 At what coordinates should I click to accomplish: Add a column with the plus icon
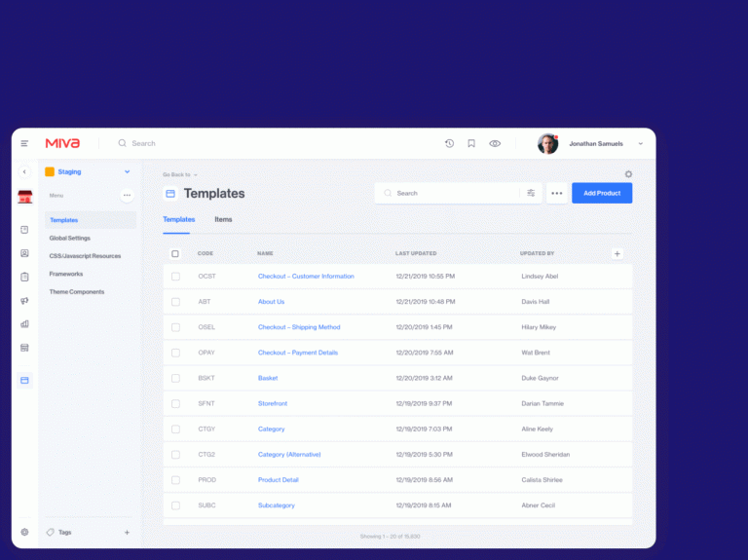(x=617, y=253)
